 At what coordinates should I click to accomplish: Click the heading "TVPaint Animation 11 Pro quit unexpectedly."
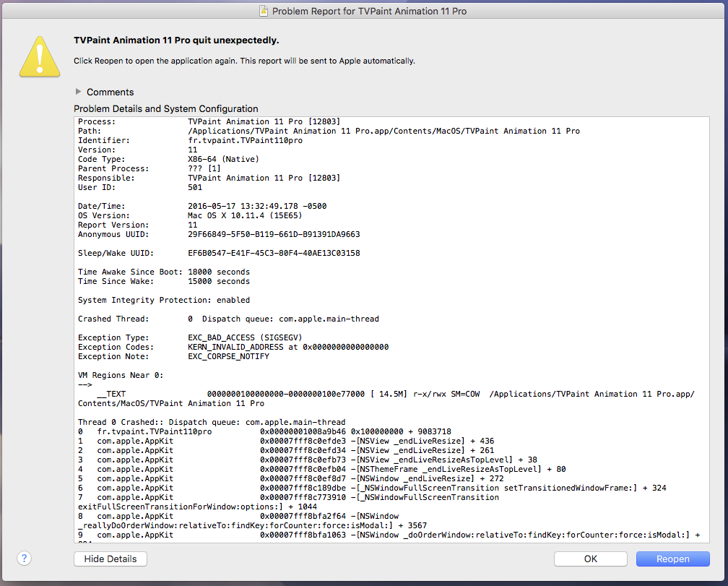(x=176, y=40)
